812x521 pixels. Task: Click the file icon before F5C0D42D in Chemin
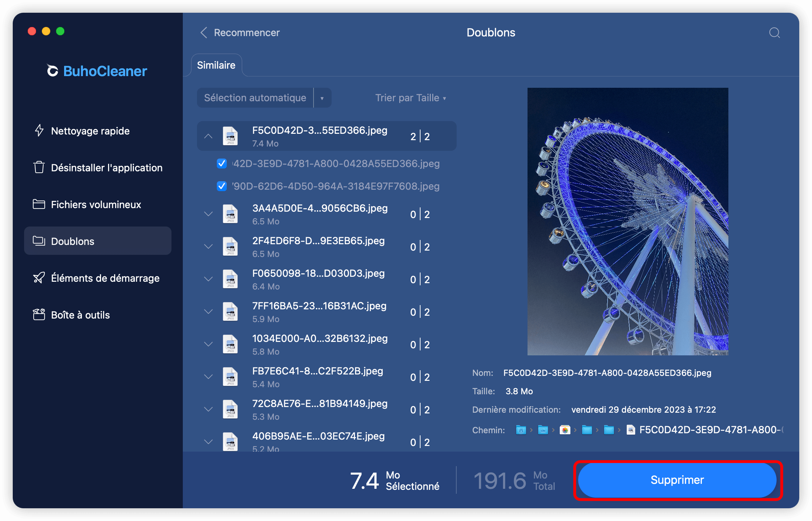[x=631, y=430]
